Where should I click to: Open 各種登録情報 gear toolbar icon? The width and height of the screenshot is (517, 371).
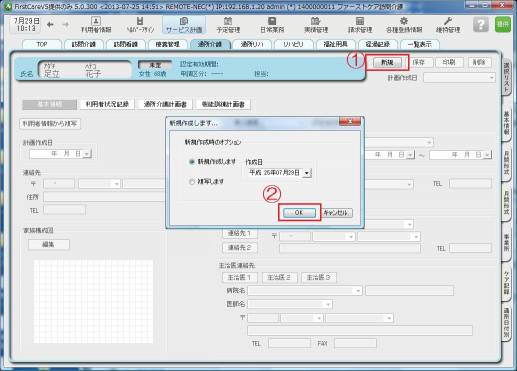point(404,25)
